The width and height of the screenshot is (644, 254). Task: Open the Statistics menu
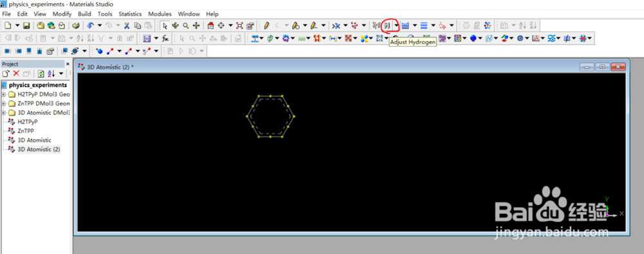tap(130, 14)
